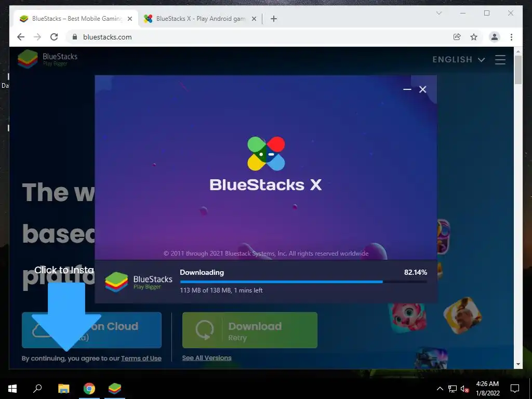Click the BlueStacks Play Bigger logo in installer
Viewport: 532px width, 399px height.
point(138,282)
